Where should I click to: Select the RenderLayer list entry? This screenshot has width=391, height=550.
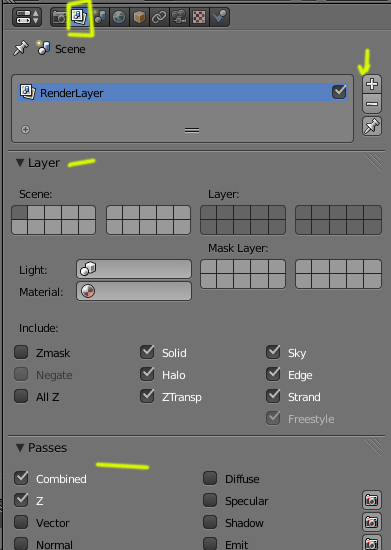click(x=182, y=92)
